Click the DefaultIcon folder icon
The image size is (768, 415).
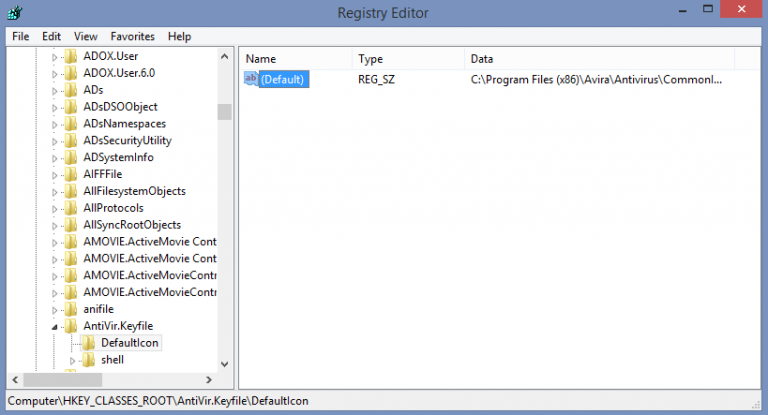[89, 343]
